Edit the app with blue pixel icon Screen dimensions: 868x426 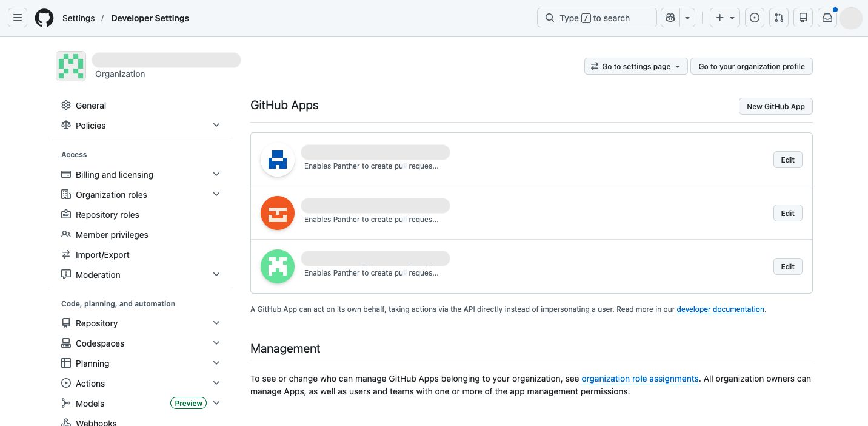[788, 160]
